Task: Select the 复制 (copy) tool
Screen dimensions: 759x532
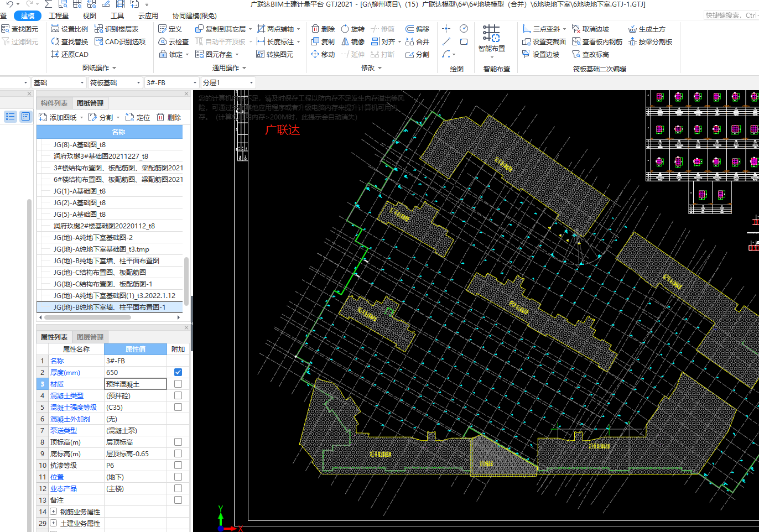Action: point(323,41)
